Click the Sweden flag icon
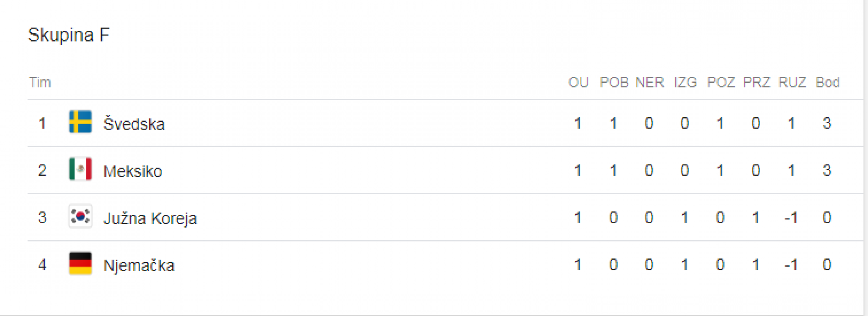 coord(80,122)
